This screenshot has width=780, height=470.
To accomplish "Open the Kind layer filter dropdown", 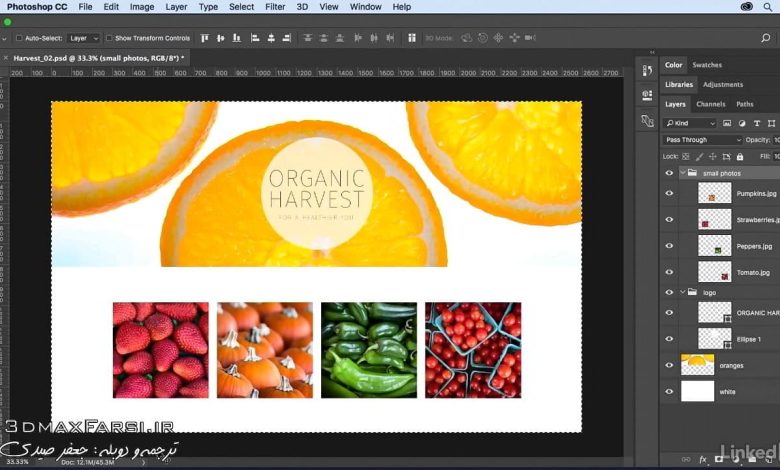I will [x=690, y=123].
